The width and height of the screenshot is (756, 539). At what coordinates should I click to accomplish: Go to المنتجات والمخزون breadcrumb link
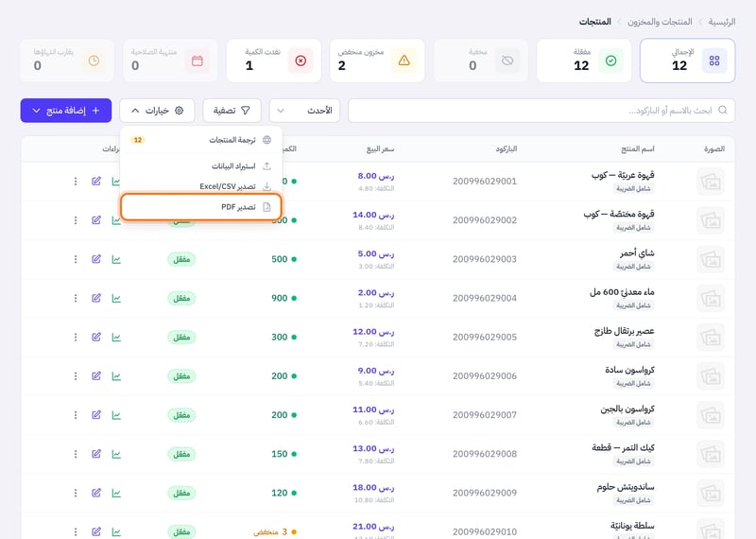pyautogui.click(x=660, y=22)
